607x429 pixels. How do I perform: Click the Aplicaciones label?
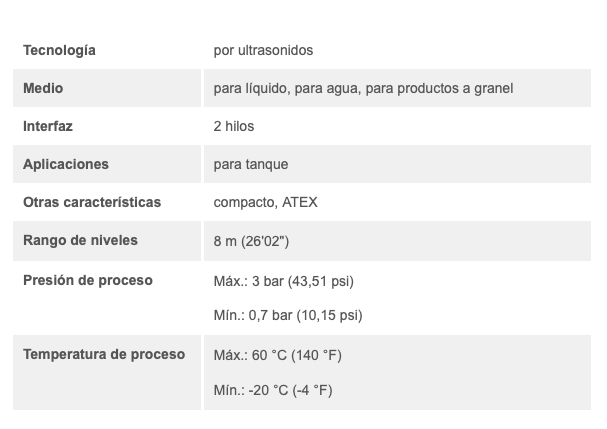[x=66, y=164]
